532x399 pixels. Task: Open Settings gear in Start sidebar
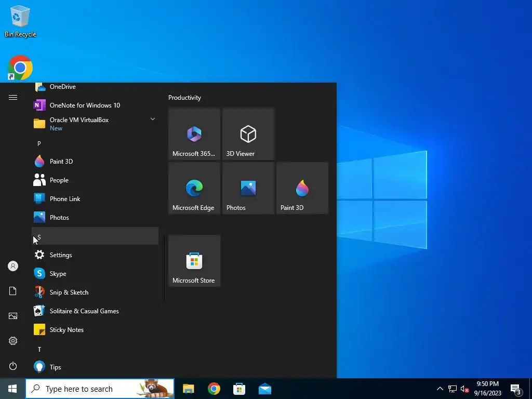click(x=13, y=341)
